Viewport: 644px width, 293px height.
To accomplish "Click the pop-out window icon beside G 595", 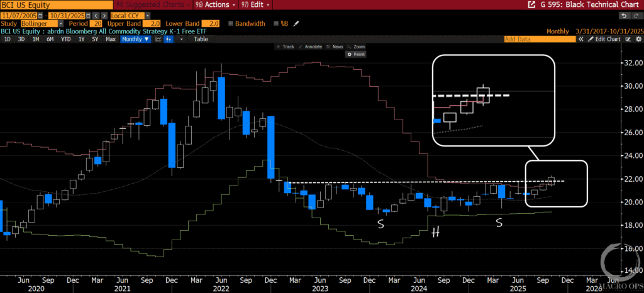I will [x=531, y=4].
